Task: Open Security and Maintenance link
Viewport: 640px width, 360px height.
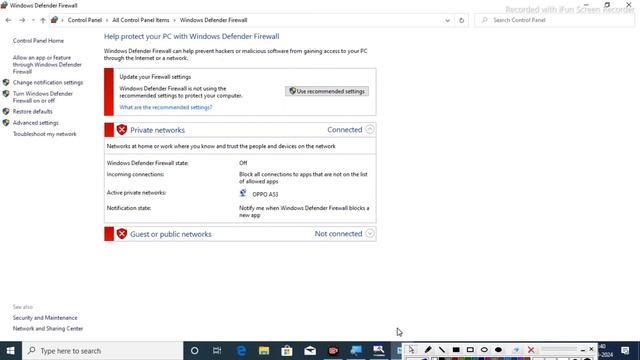Action: coord(45,318)
